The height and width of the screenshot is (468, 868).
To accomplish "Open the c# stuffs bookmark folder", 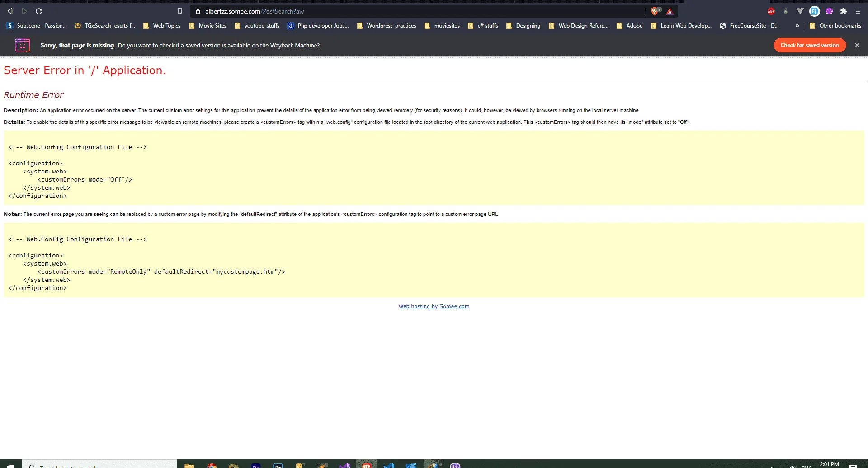I will [x=483, y=26].
